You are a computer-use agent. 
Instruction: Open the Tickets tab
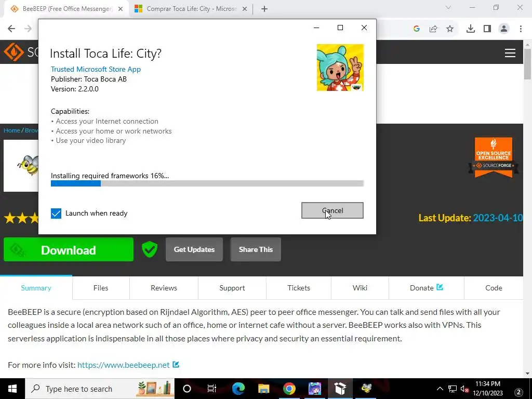[x=299, y=288]
